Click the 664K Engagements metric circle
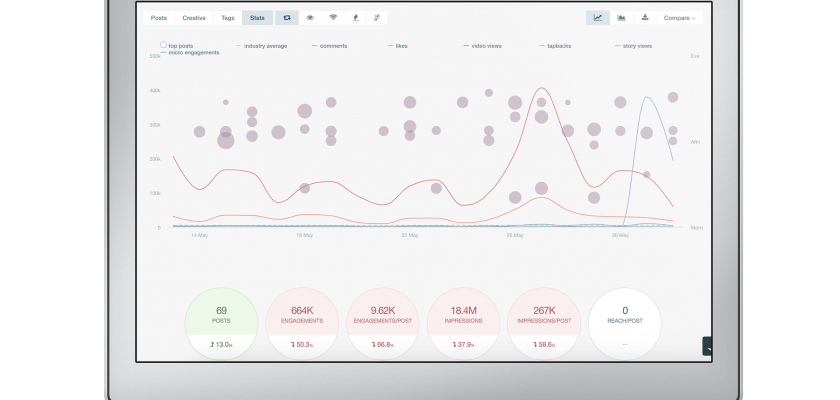Screen dimensions: 840x400 tap(301, 322)
